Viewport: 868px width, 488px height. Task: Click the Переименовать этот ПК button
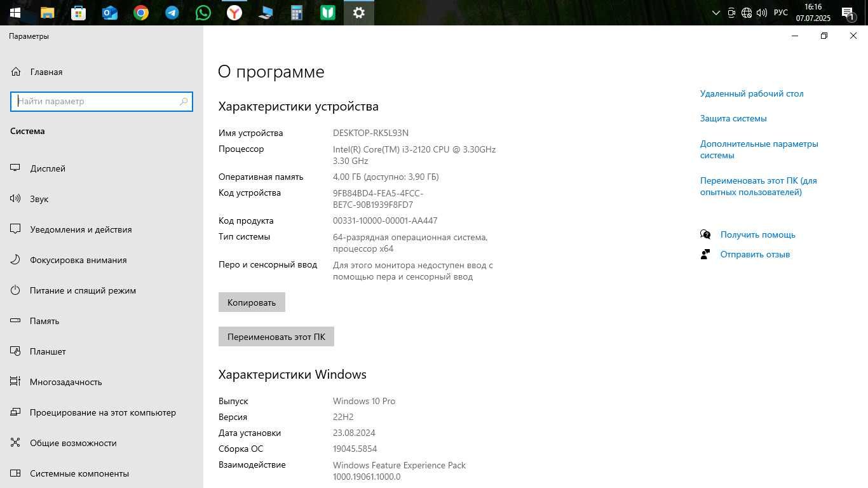click(x=276, y=337)
